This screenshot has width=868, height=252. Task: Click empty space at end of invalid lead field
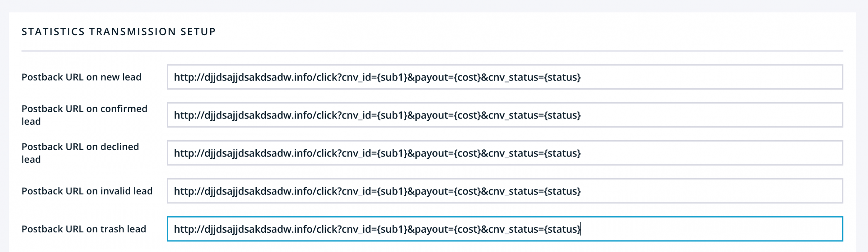(x=712, y=191)
